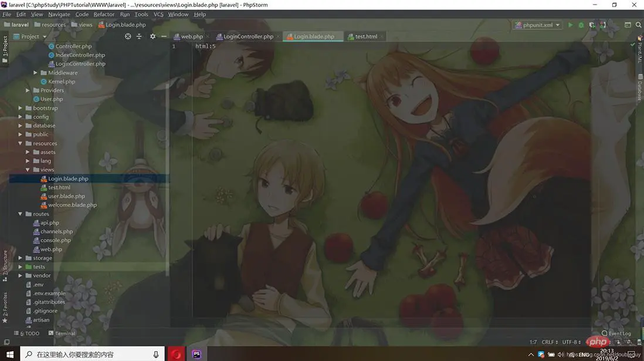
Task: Click the locate-file crosshair icon in Project panel
Action: [128, 36]
